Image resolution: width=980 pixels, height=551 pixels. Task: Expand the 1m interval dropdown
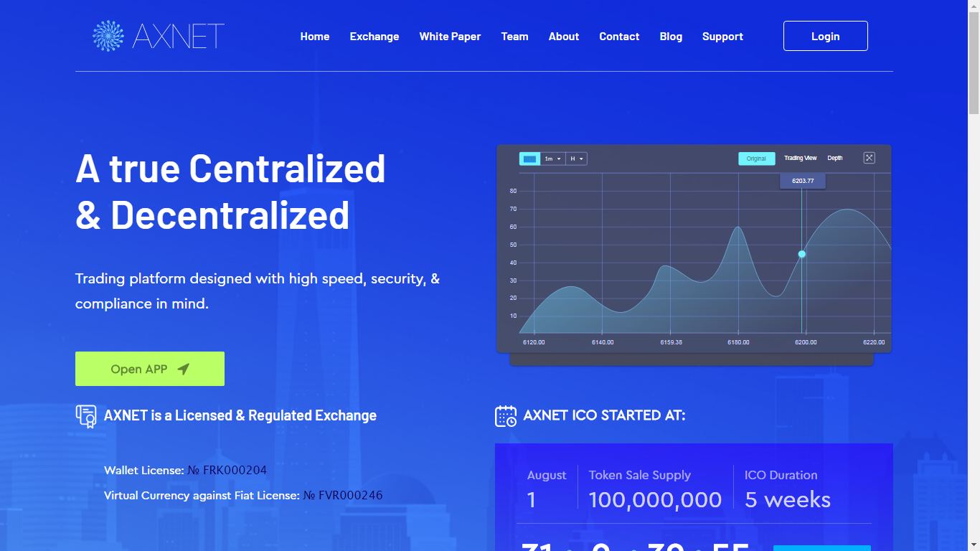point(552,159)
